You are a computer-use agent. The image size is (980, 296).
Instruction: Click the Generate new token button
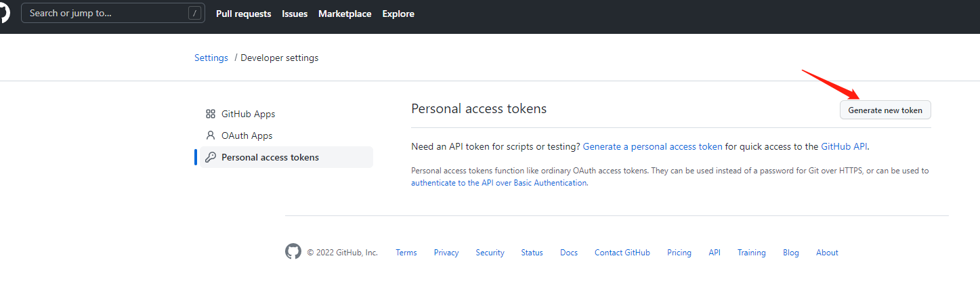click(885, 110)
